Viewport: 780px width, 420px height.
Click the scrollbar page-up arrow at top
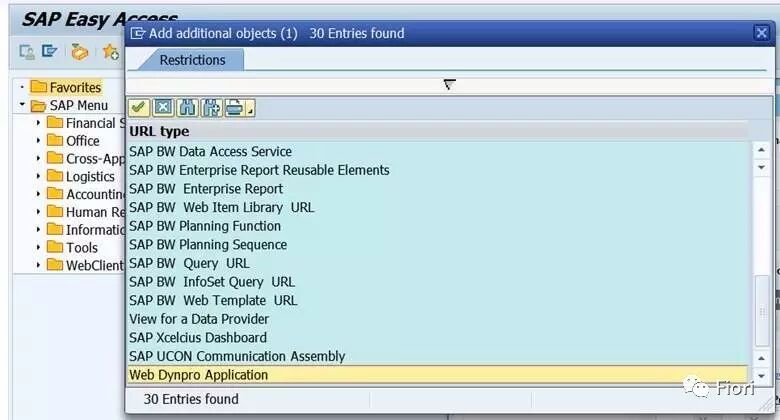[x=762, y=150]
